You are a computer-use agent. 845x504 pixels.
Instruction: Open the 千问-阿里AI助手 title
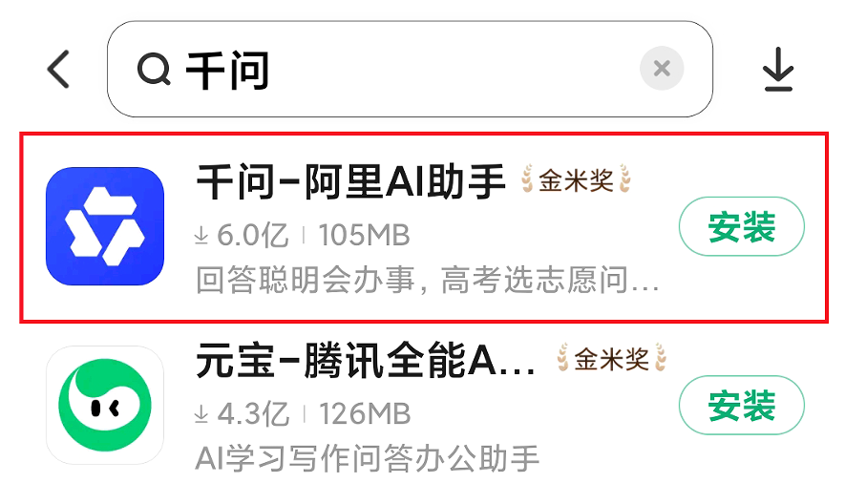[350, 181]
